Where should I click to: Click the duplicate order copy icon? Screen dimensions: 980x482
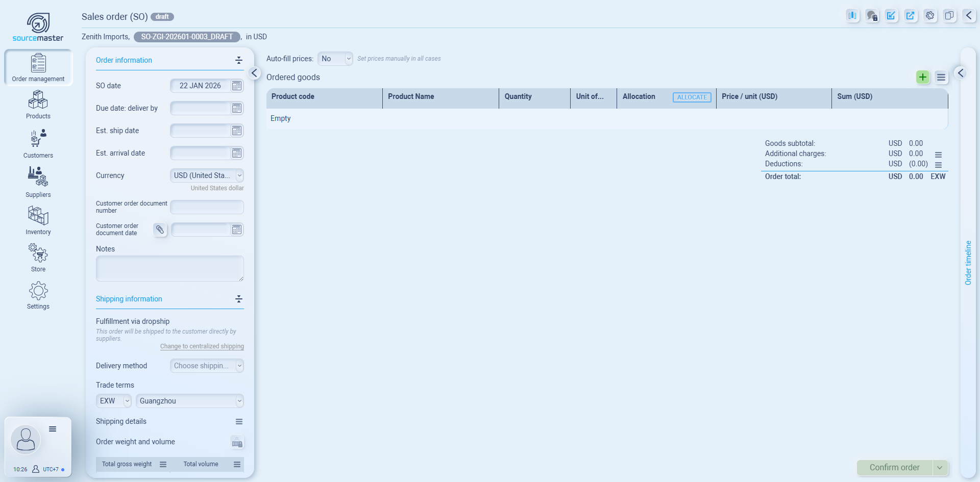[x=949, y=16]
